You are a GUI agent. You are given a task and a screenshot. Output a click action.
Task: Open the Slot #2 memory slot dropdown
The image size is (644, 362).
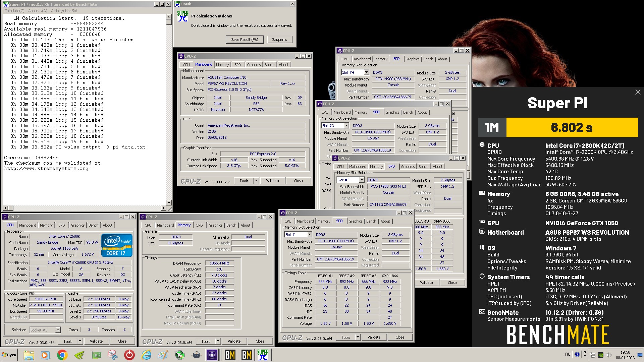362,180
